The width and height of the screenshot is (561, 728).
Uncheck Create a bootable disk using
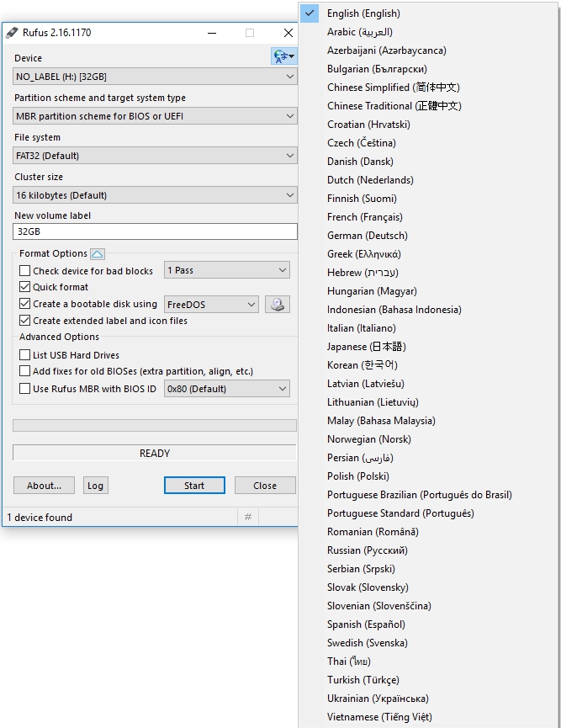[x=25, y=304]
